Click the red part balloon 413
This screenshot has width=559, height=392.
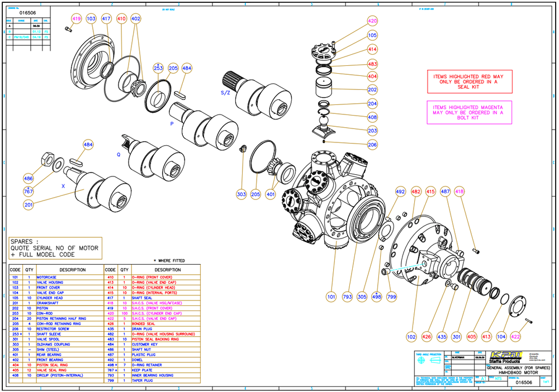tap(487, 337)
